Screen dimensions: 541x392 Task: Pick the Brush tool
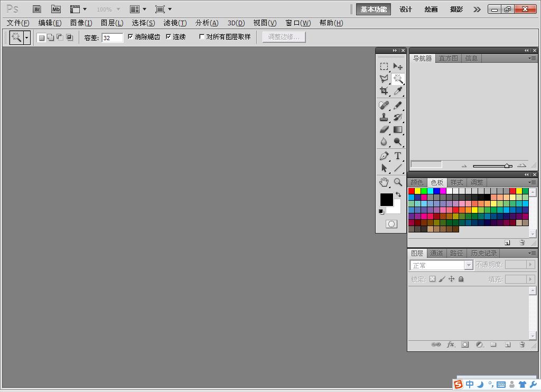tap(398, 105)
